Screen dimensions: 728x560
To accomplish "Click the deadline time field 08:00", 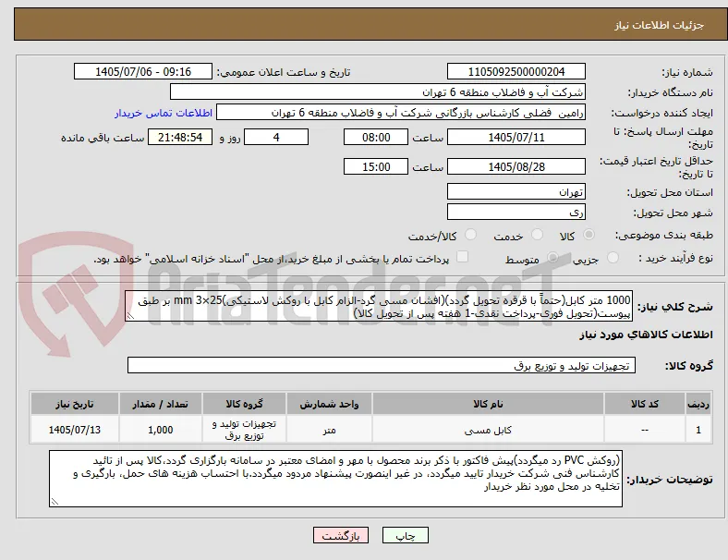I will tap(376, 137).
